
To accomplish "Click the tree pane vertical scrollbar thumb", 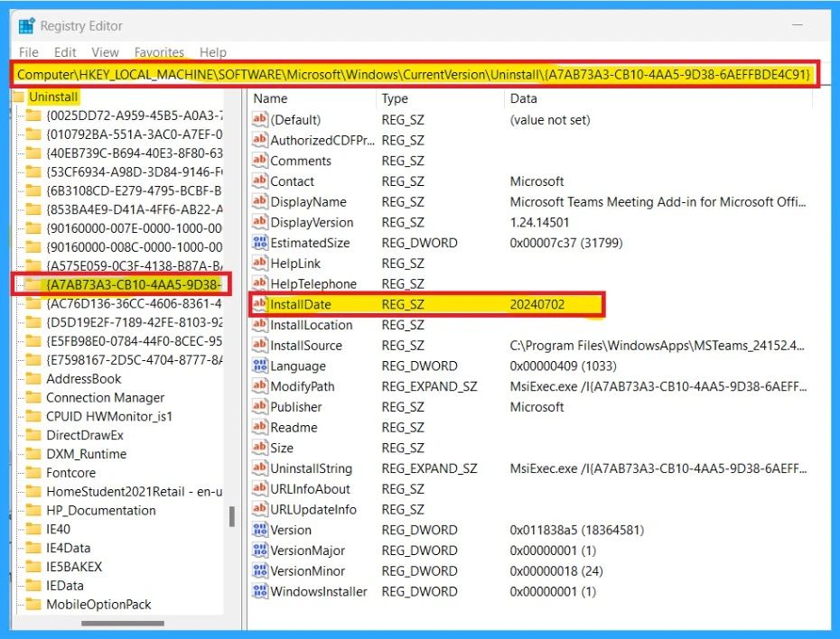I will click(x=232, y=516).
